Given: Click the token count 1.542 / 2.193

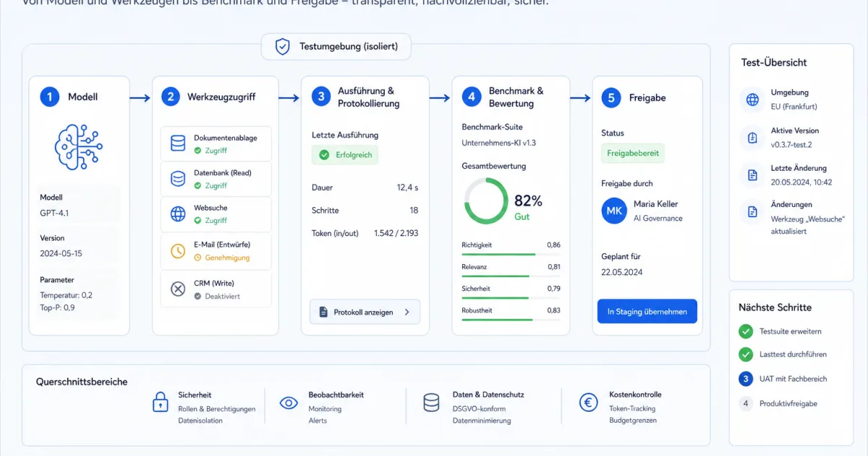Looking at the screenshot, I should (396, 233).
